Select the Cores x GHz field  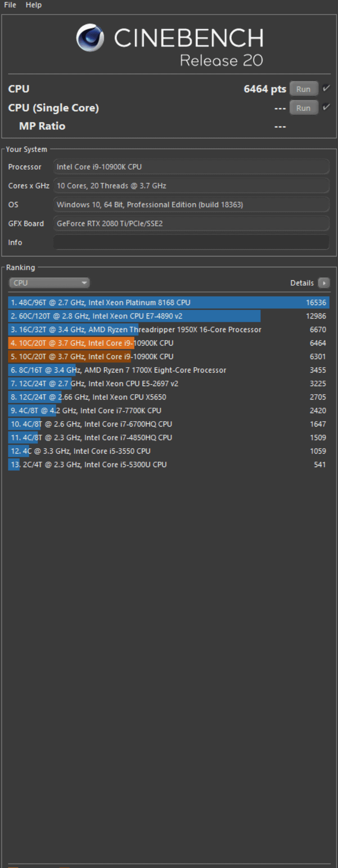pyautogui.click(x=191, y=185)
